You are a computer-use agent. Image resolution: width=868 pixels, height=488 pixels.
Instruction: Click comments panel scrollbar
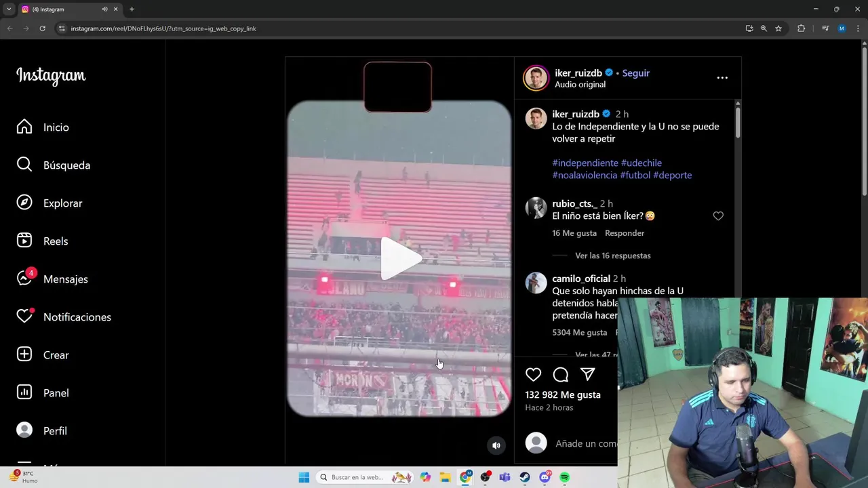pos(738,122)
